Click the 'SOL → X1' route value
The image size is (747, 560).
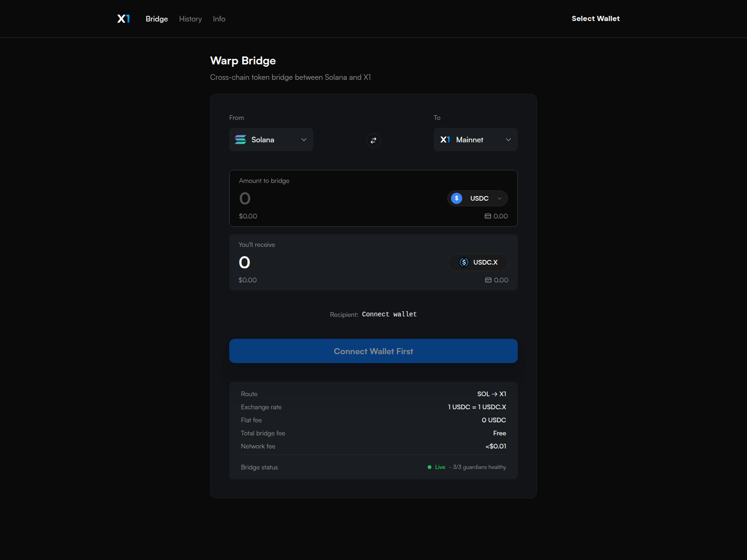click(492, 394)
